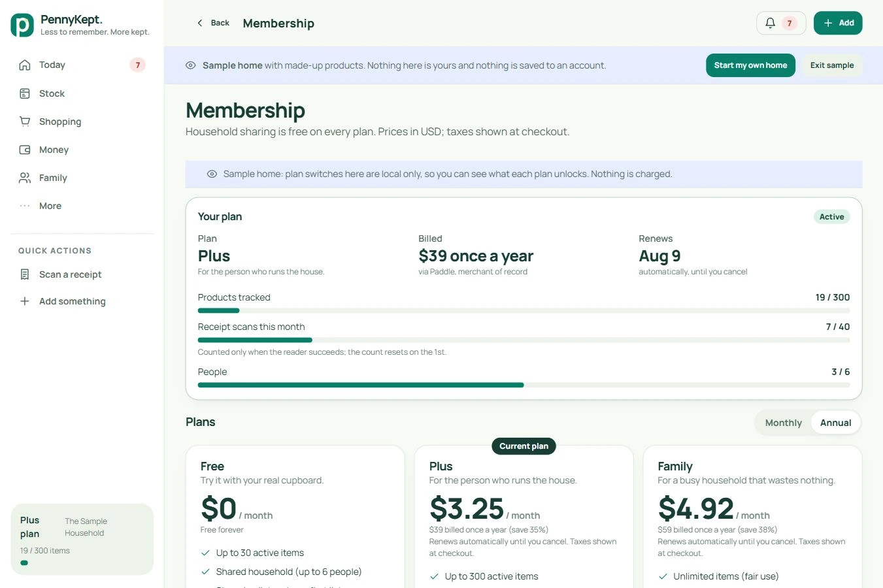Click the 'Aug 9' renewal date
Image resolution: width=883 pixels, height=588 pixels.
click(x=659, y=256)
